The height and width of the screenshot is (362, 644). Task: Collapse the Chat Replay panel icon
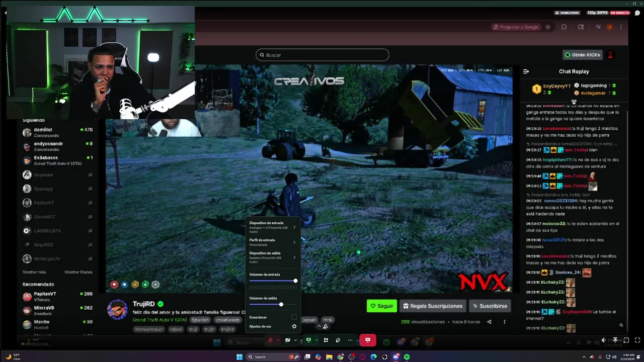(x=526, y=71)
